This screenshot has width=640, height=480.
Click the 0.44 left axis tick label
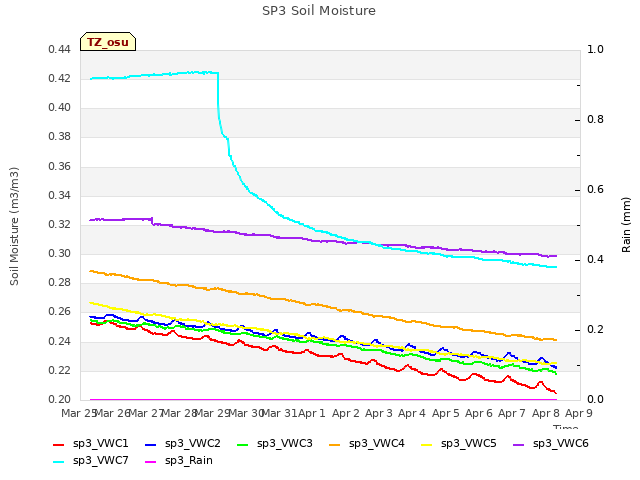60,50
